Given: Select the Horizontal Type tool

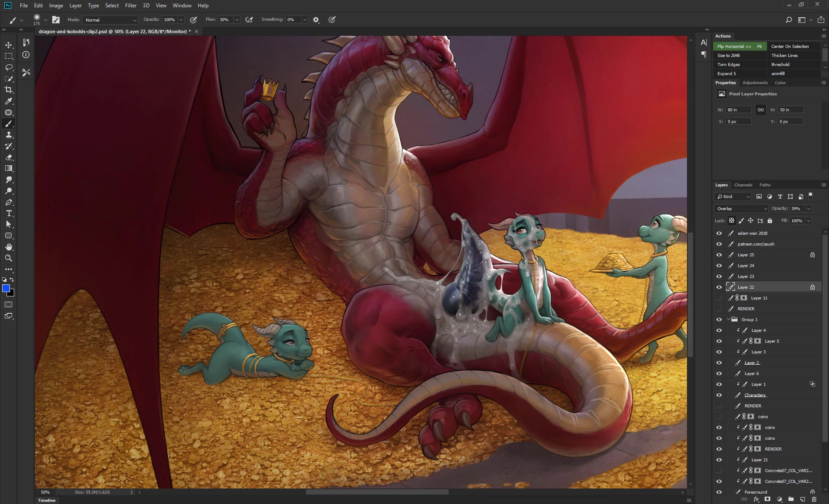Looking at the screenshot, I should [9, 214].
